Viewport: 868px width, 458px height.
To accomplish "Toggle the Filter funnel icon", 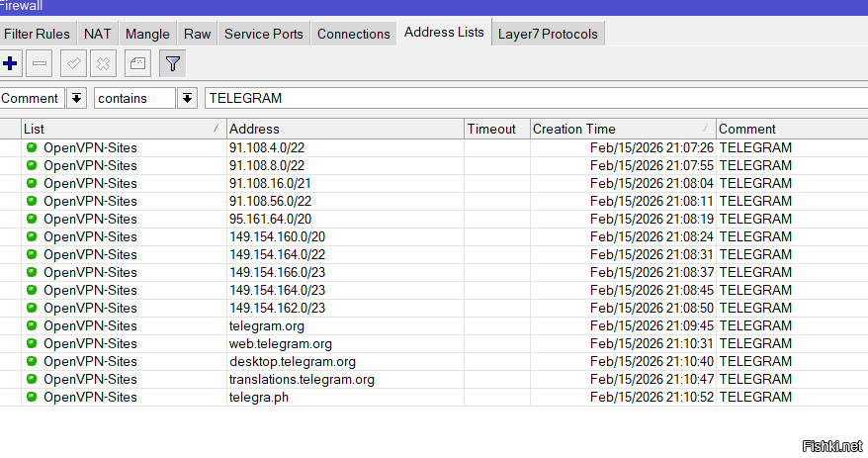I will point(173,64).
